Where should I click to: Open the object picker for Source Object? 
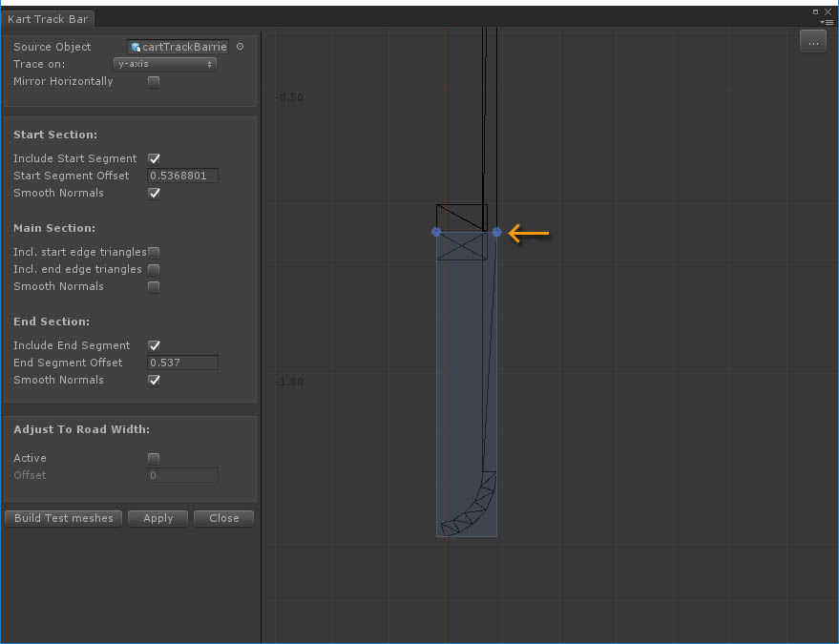[241, 47]
